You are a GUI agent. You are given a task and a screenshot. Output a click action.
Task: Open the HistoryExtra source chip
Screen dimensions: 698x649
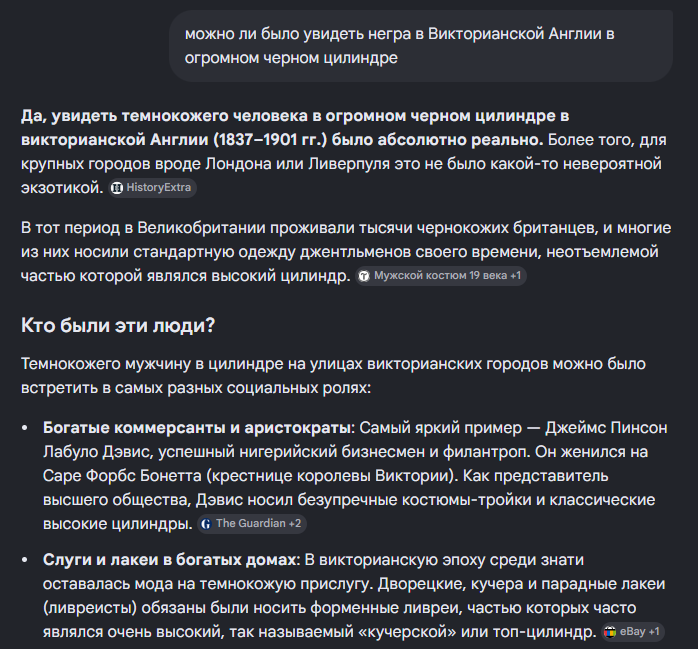pyautogui.click(x=152, y=188)
